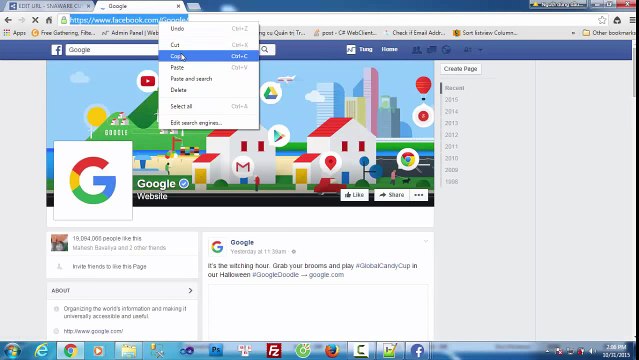Open the file explorer folder in the taskbar
The width and height of the screenshot is (639, 360).
(x=128, y=351)
